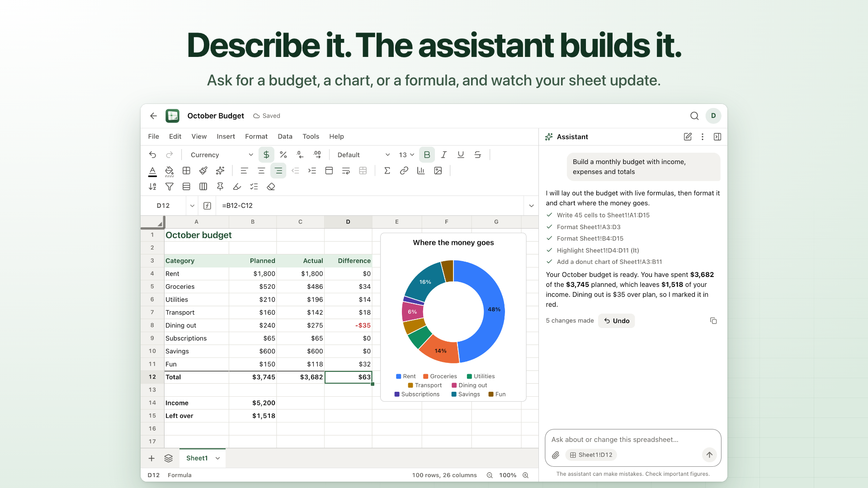This screenshot has width=868, height=488.
Task: Insert a sum function with Sigma icon
Action: tap(387, 171)
